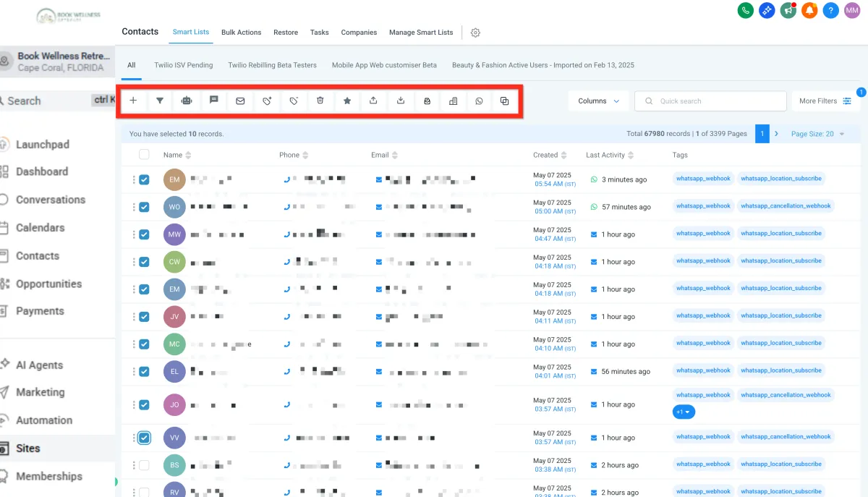Uncheck the EL contact row checkbox
The image size is (868, 497).
144,371
